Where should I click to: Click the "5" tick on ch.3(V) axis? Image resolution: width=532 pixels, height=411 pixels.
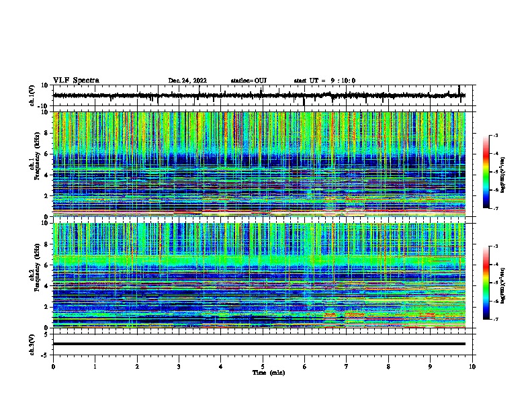point(47,334)
